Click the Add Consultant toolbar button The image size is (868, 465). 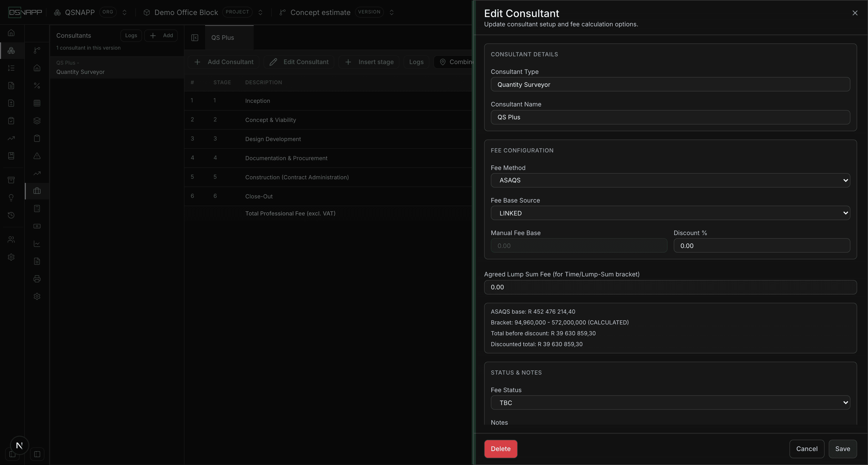click(224, 62)
